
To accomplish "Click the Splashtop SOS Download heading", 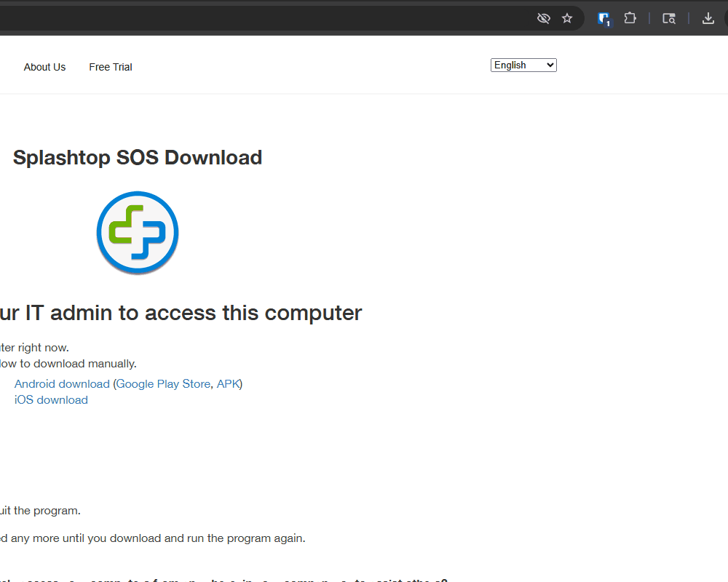I will coord(138,157).
